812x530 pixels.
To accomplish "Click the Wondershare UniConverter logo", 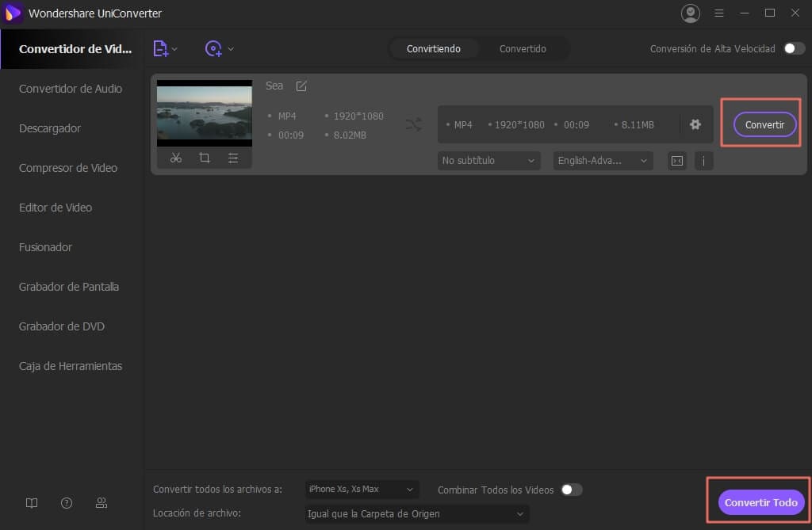I will click(x=13, y=13).
